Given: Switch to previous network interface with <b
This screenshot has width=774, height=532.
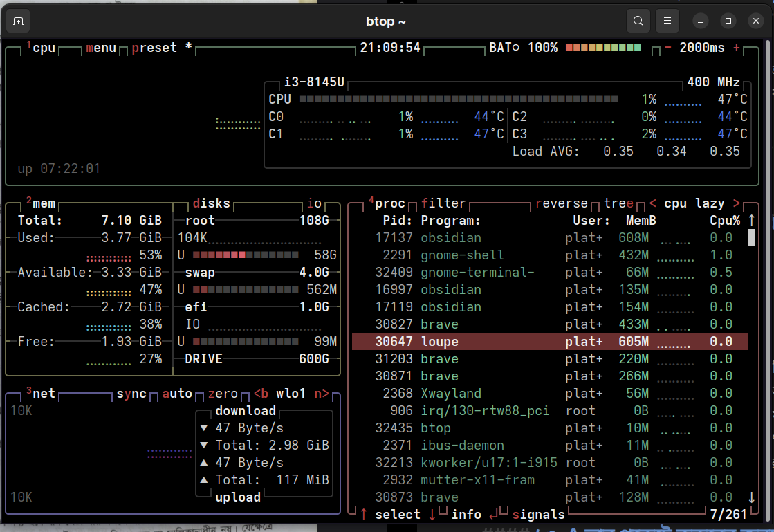Looking at the screenshot, I should [261, 394].
